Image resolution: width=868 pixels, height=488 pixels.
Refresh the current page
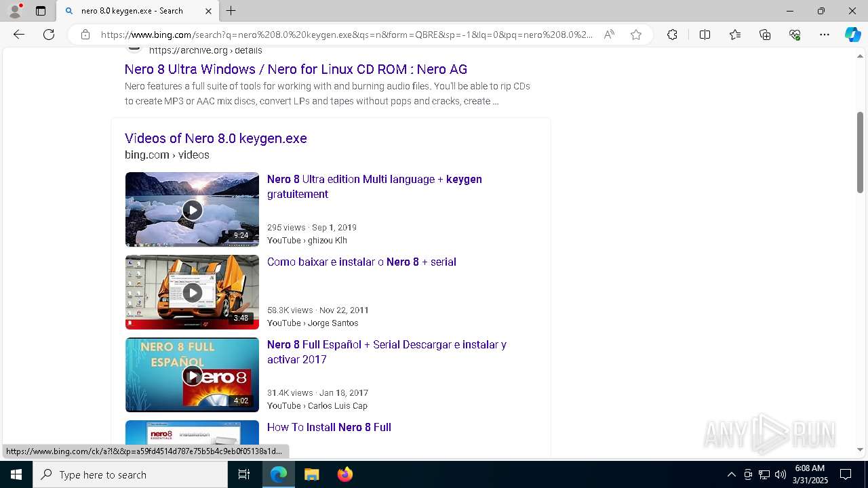click(49, 35)
